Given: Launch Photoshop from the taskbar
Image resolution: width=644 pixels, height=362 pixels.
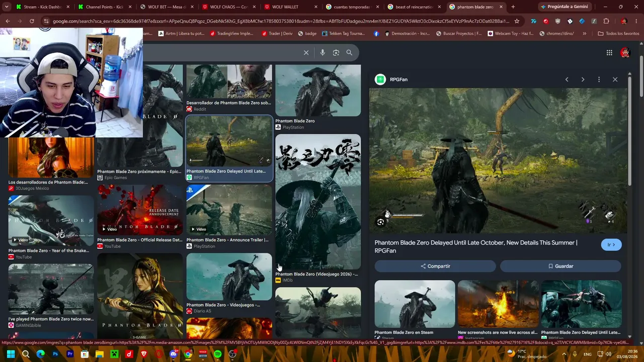Looking at the screenshot, I should 55,354.
